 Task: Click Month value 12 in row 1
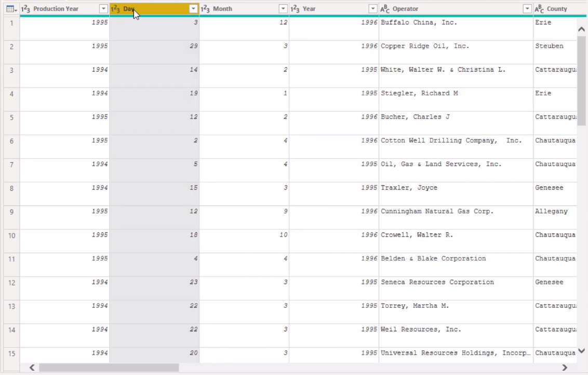(244, 29)
